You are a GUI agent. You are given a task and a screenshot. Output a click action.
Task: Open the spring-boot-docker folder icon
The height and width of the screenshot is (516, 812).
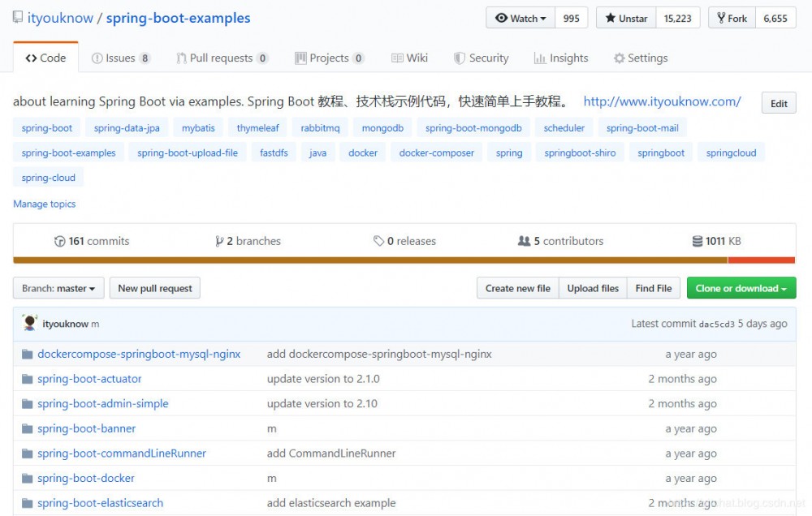27,478
